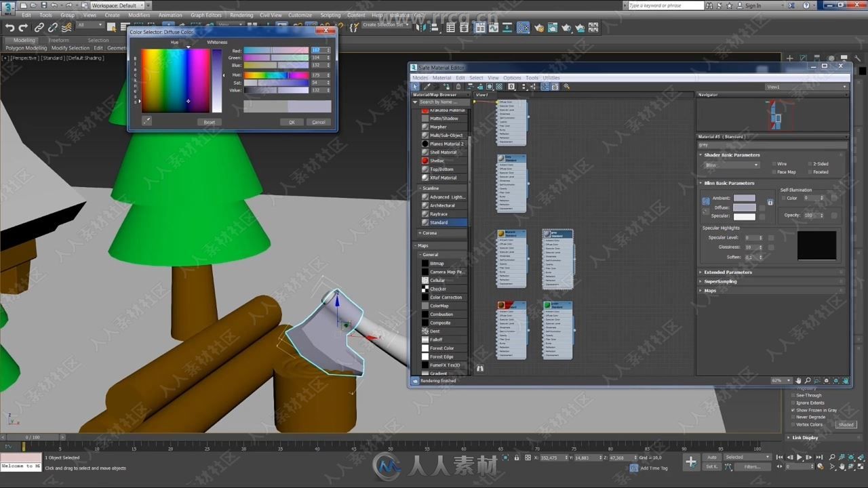
Task: Open the Material Editor icon in main toolbar
Action: pos(523,28)
